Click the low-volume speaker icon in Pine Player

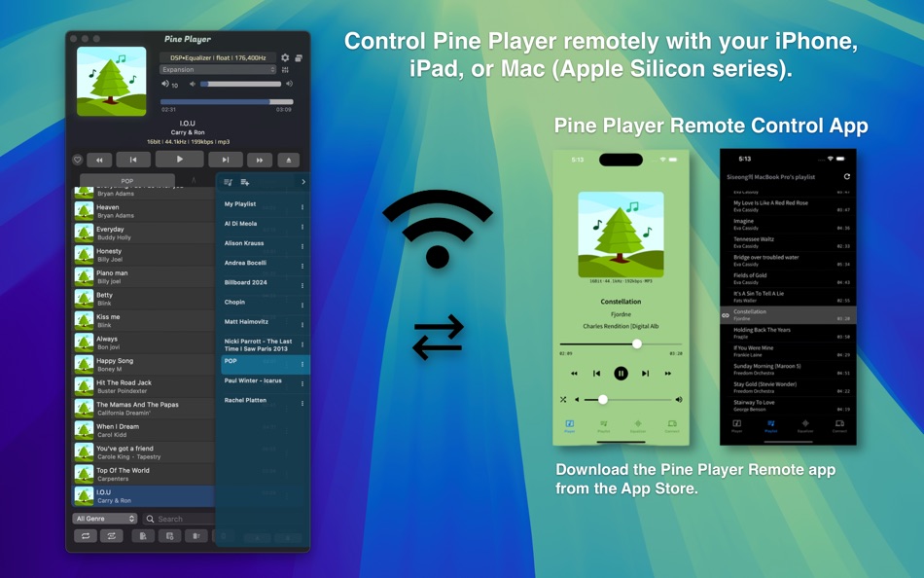coord(193,84)
